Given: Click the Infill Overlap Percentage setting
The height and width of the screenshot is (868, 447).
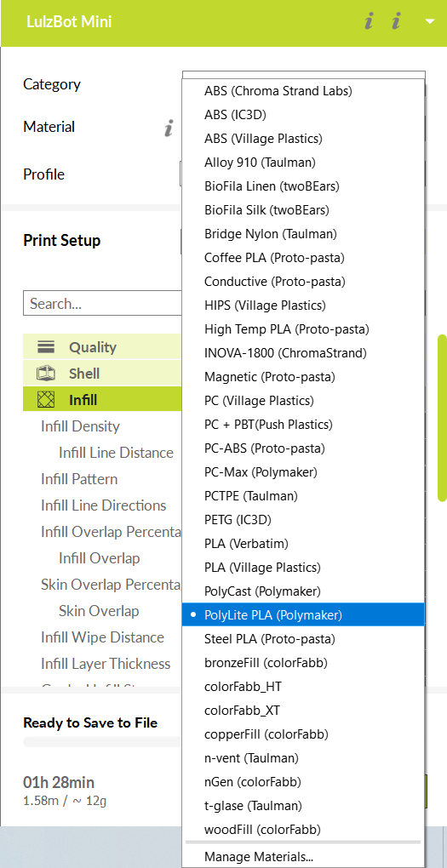Looking at the screenshot, I should point(112,532).
